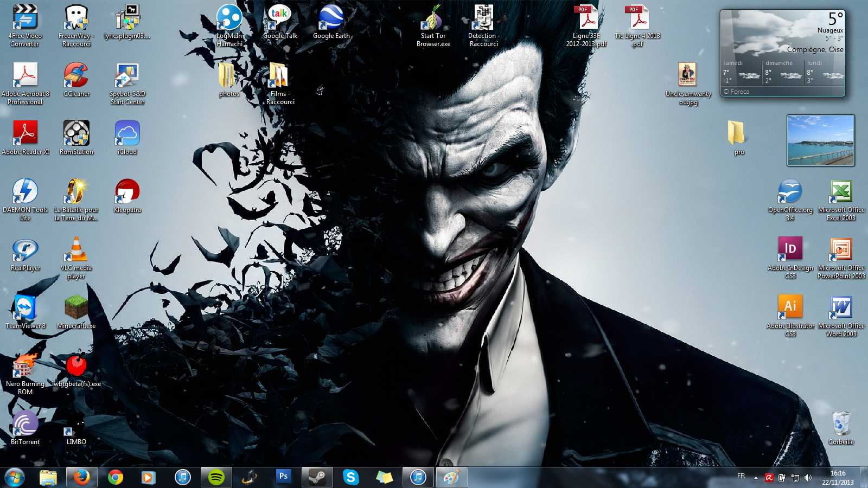
Task: Select the LIMBO game shortcut
Action: tap(76, 428)
